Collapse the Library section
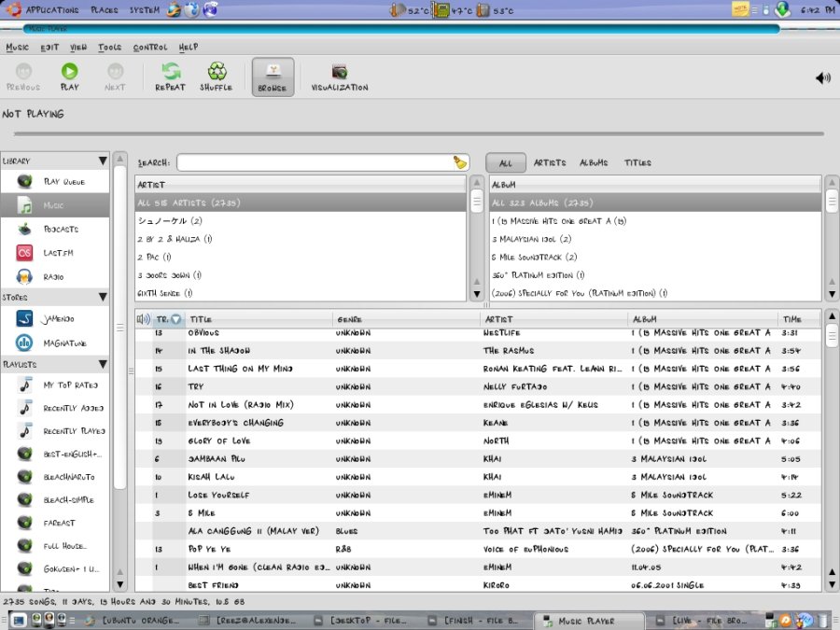Image resolution: width=840 pixels, height=630 pixels. coord(103,161)
